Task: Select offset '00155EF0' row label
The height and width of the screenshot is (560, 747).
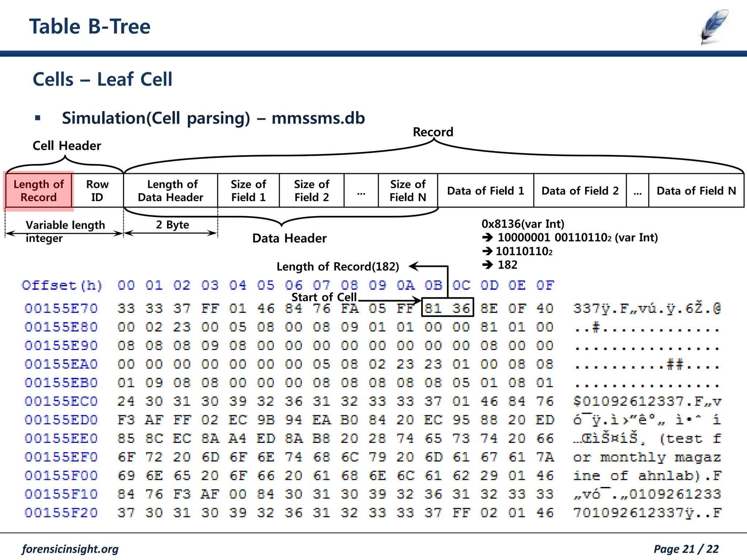Action: pos(61,457)
